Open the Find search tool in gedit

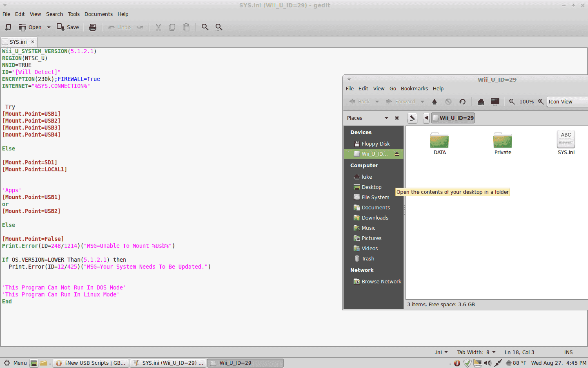205,27
